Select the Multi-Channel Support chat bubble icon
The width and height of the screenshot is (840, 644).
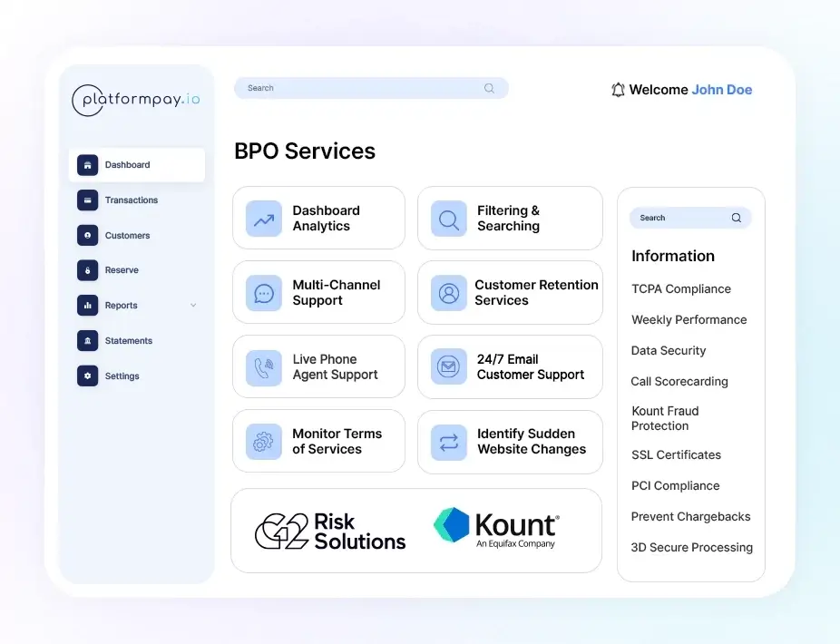264,293
